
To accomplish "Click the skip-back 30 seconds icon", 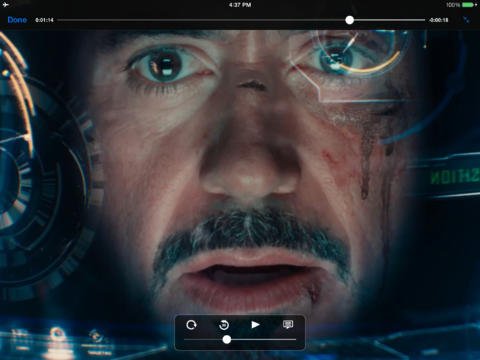I will tap(224, 325).
